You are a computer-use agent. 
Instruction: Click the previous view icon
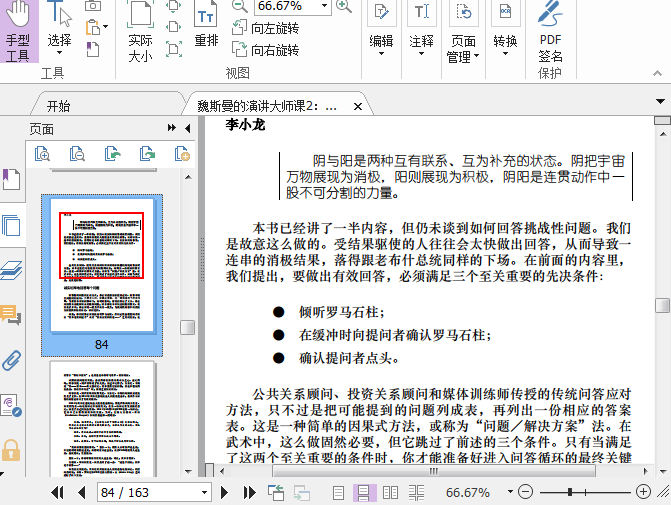276,493
